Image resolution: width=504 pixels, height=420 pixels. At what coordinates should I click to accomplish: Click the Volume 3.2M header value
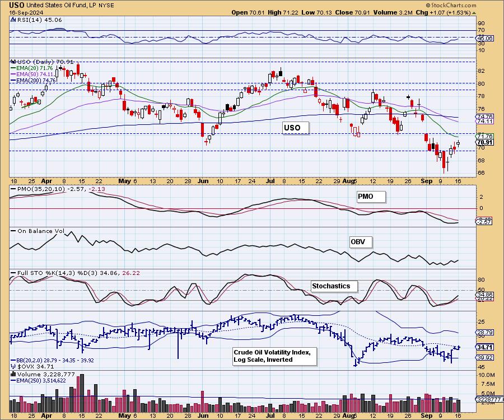pos(393,12)
